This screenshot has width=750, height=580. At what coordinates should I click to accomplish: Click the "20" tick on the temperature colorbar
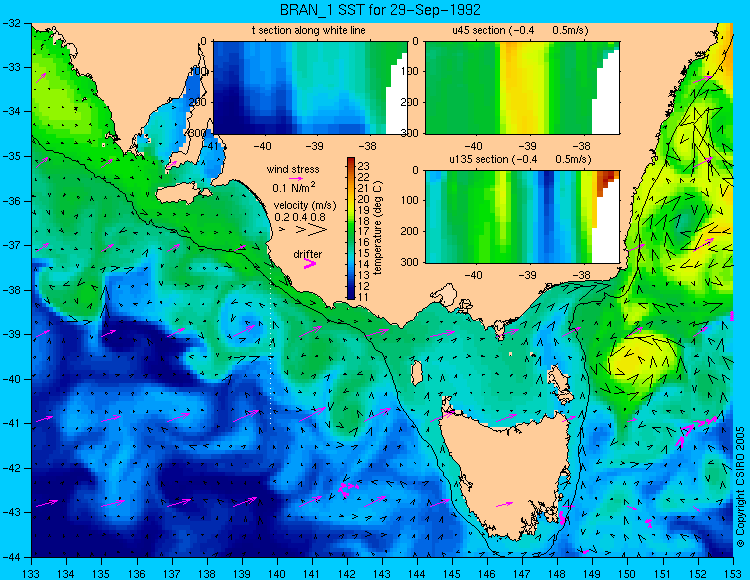[x=364, y=199]
